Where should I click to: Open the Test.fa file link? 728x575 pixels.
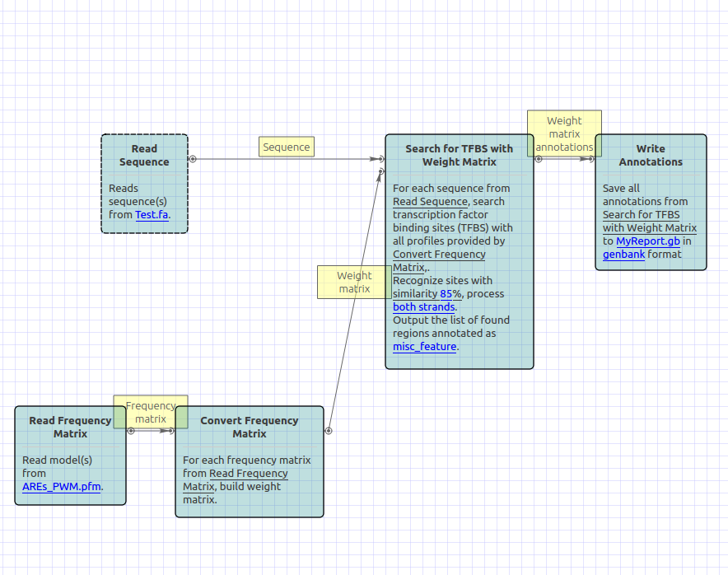click(x=152, y=215)
